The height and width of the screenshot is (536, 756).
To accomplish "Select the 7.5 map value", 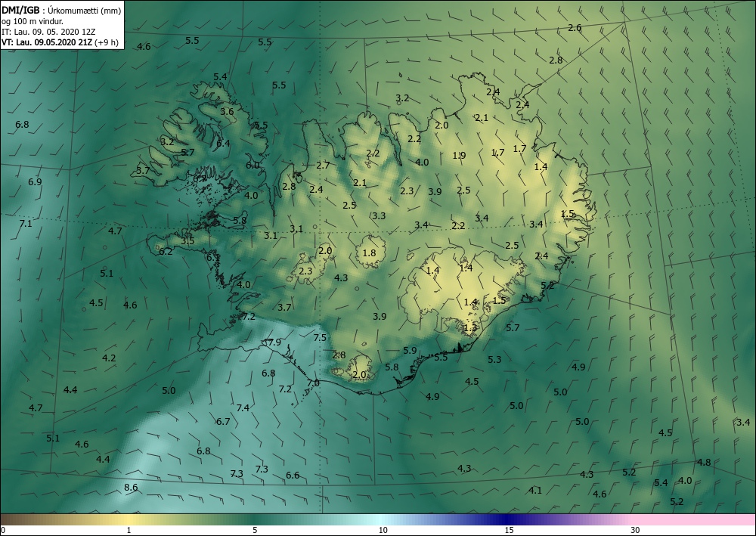I will click(320, 337).
